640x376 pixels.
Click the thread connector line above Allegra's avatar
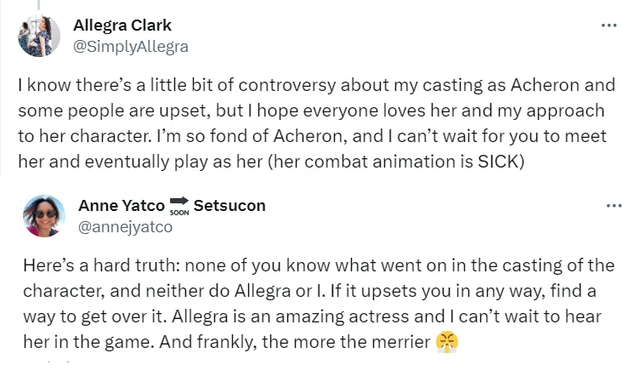tap(39, 5)
